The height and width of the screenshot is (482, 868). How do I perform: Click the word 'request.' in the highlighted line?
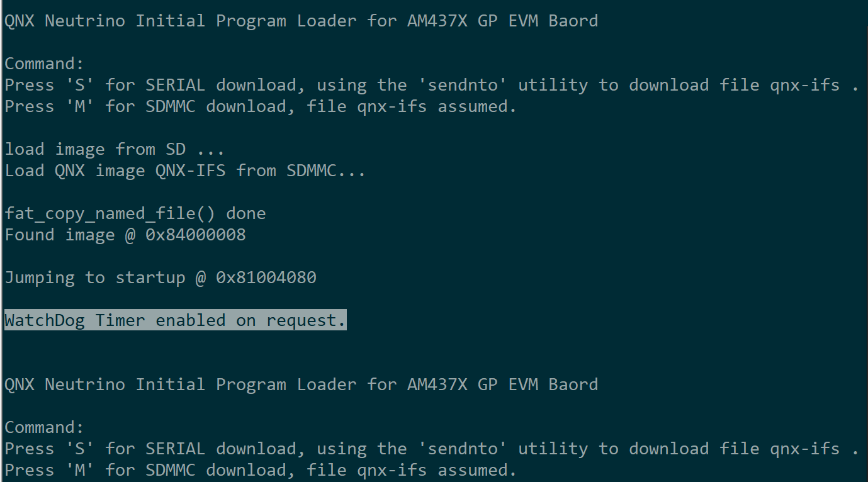(x=306, y=320)
